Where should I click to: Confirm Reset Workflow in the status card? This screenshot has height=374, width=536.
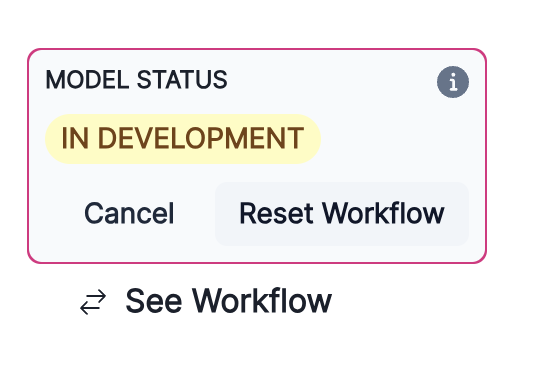click(342, 214)
